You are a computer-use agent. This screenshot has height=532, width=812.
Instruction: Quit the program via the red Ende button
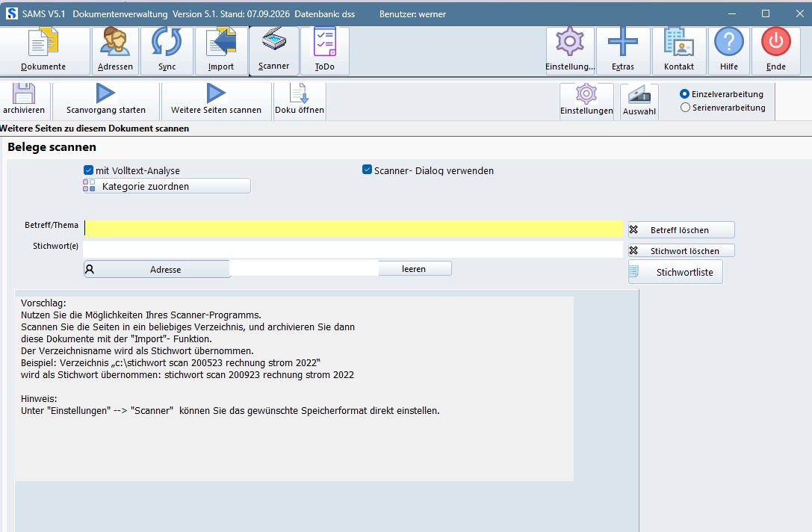click(x=775, y=51)
